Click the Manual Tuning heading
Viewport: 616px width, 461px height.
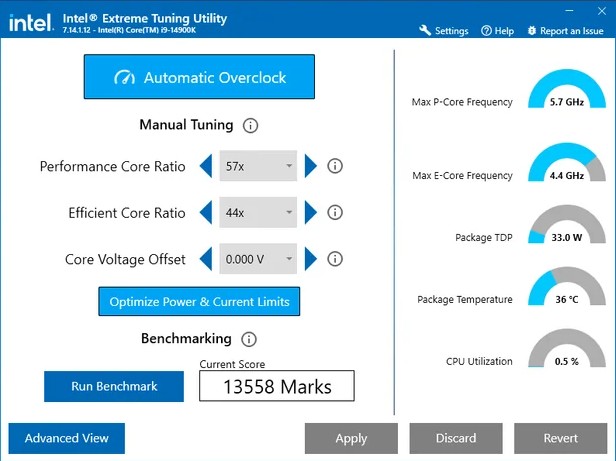pyautogui.click(x=186, y=125)
